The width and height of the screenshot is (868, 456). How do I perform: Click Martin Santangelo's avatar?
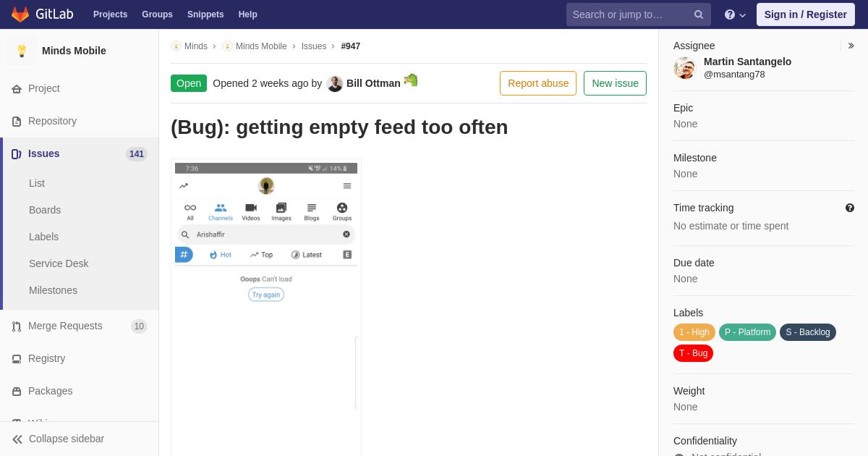(684, 68)
